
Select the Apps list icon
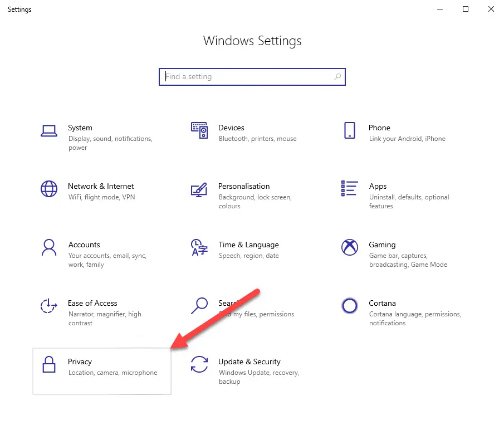coord(350,189)
